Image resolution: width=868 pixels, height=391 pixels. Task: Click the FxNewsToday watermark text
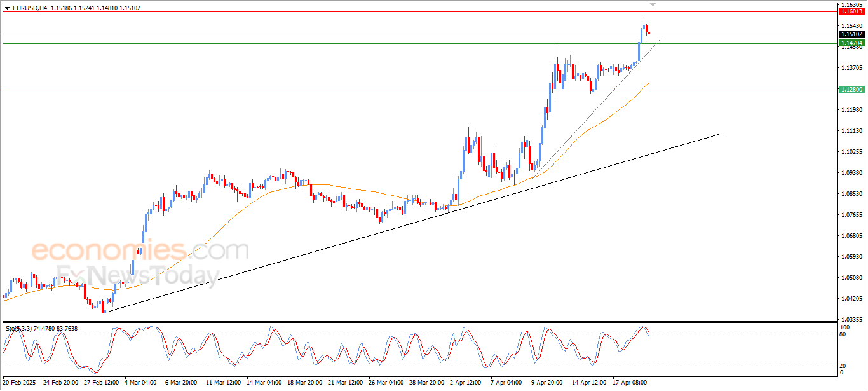[138, 274]
